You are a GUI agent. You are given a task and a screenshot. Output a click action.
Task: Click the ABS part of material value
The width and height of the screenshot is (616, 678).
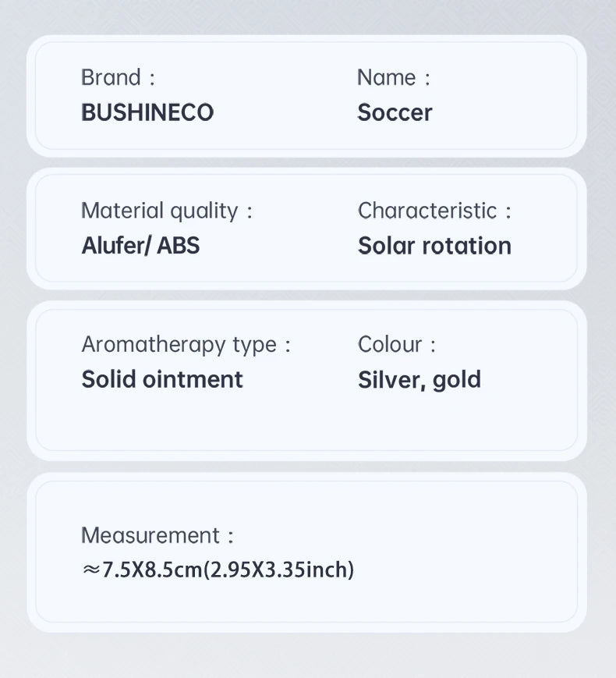178,246
